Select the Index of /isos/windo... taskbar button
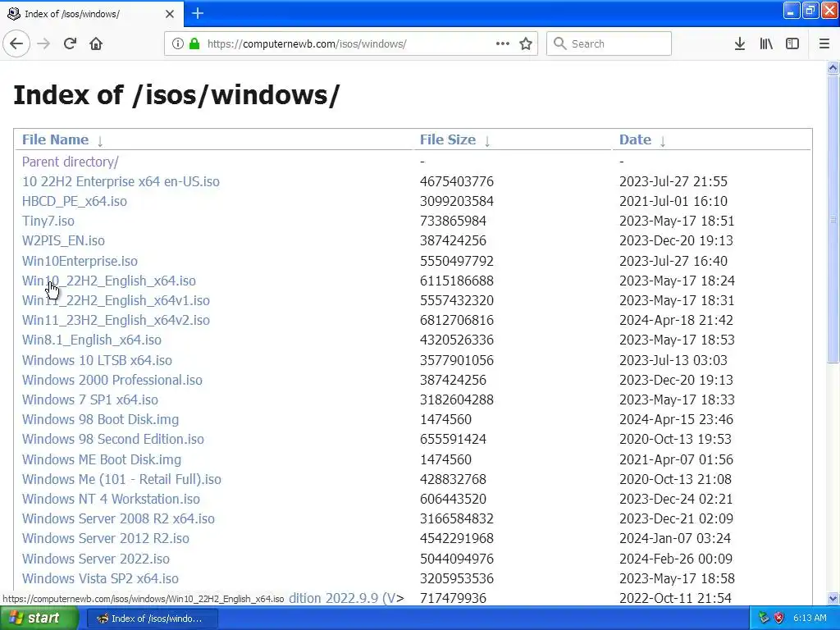The height and width of the screenshot is (630, 840). point(152,619)
